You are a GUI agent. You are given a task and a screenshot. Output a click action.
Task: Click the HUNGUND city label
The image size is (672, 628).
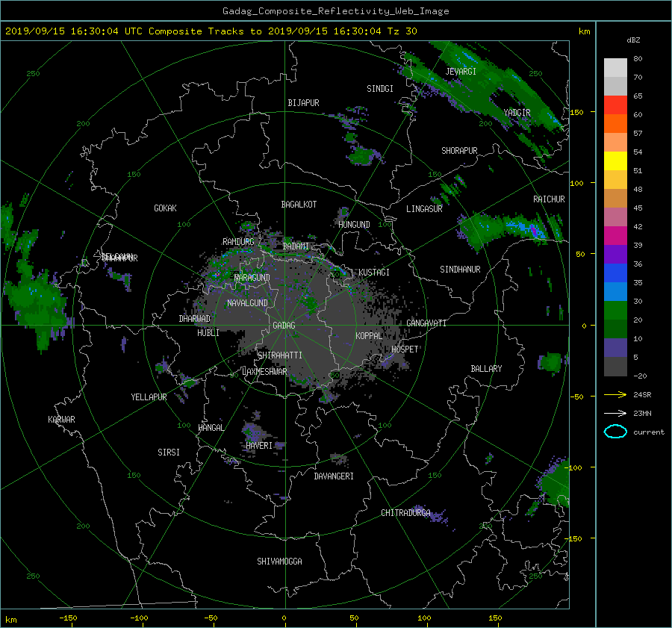coord(354,225)
